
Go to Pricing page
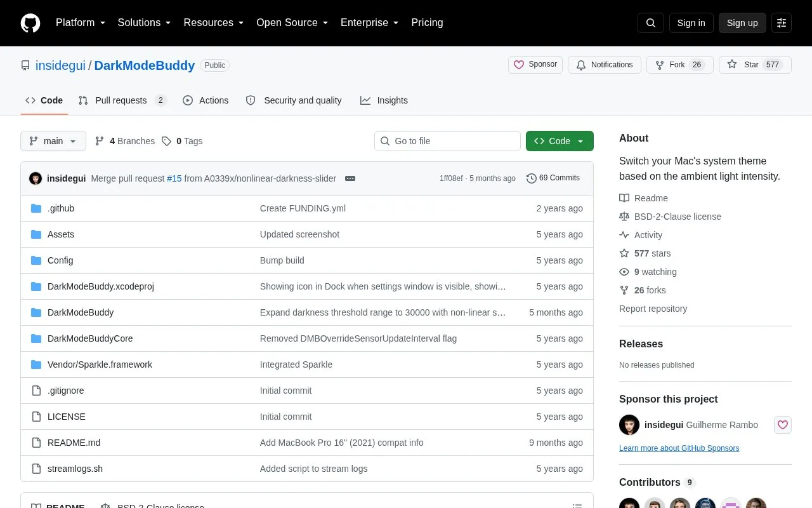[427, 23]
